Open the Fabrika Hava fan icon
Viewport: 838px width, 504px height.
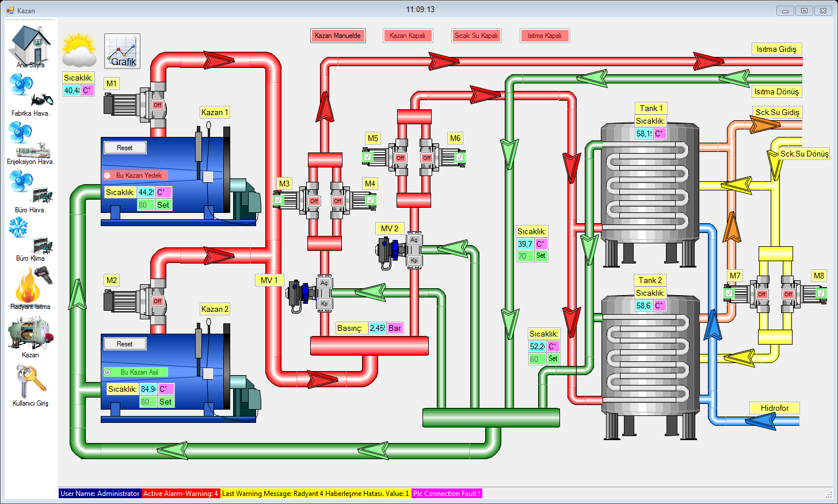[30, 92]
